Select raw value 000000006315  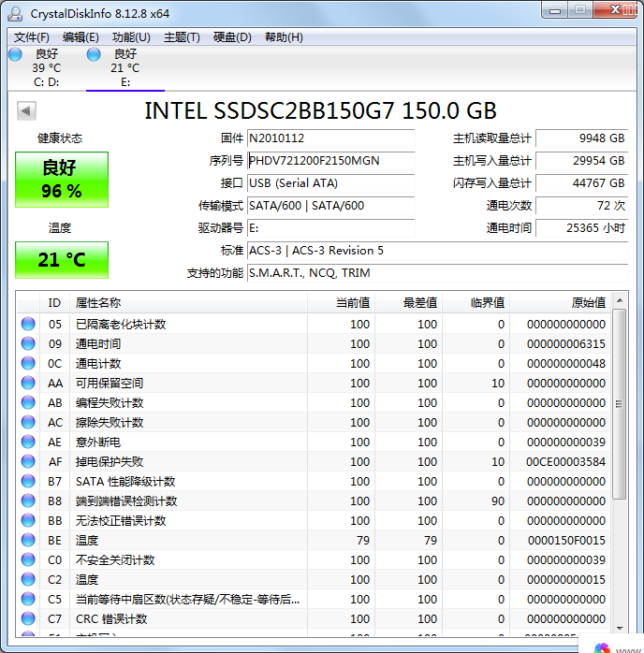pos(566,344)
